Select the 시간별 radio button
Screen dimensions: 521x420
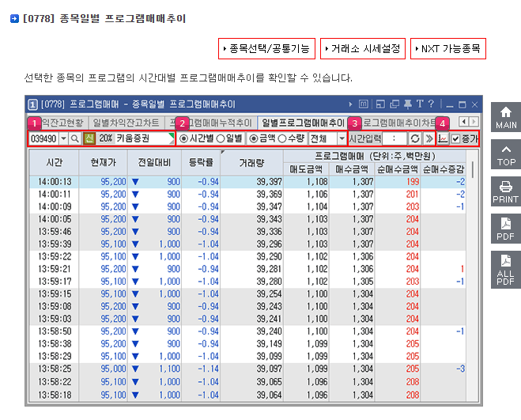(x=183, y=138)
